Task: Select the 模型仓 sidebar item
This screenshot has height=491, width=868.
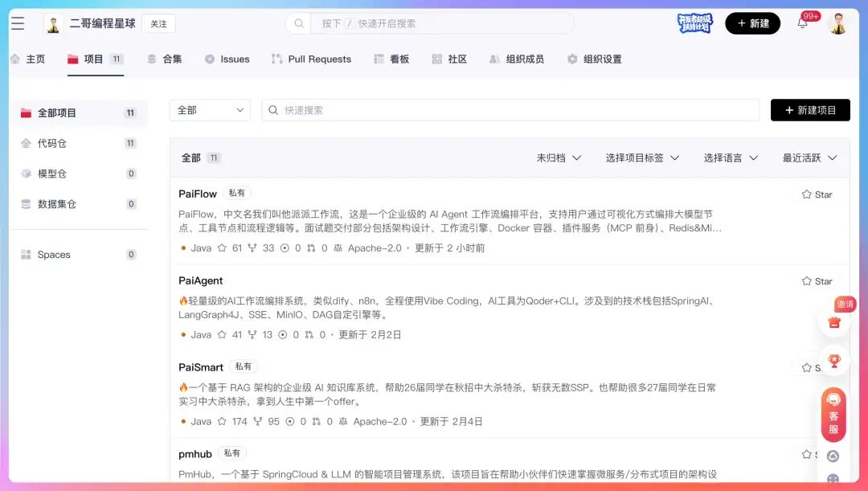Action: pos(51,174)
